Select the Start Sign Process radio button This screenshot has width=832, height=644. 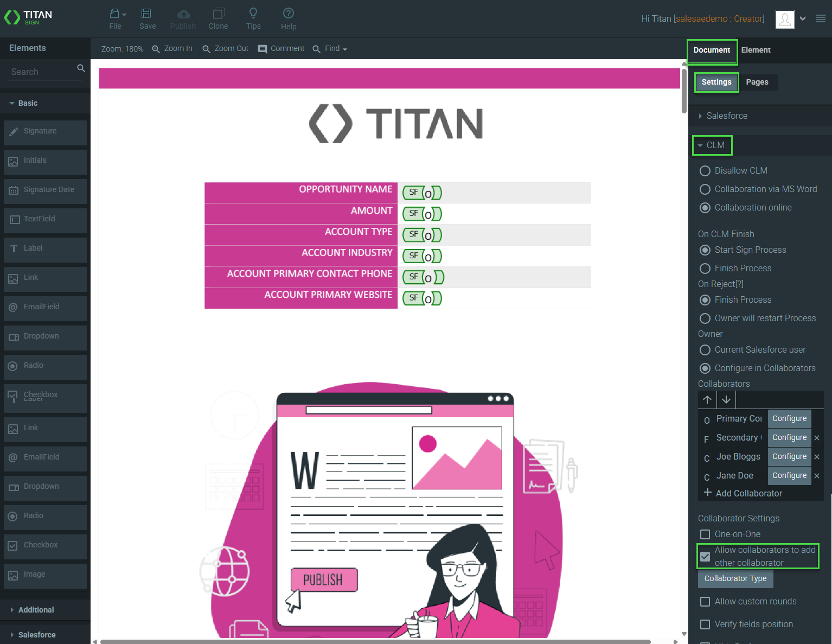pos(705,250)
